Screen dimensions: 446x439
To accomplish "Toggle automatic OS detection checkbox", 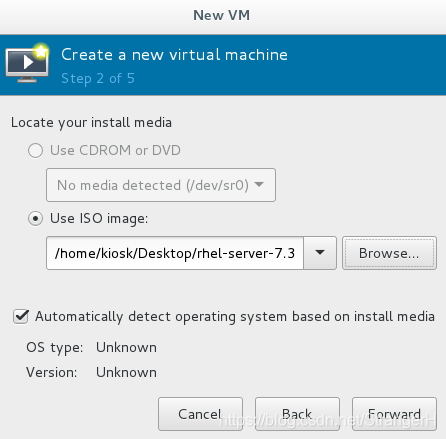I will point(21,316).
